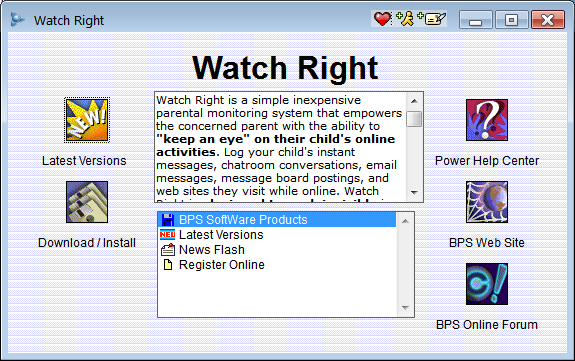Screen dimensions: 575x361
Task: Select BPS SoftWare Products in the list
Action: click(x=277, y=219)
